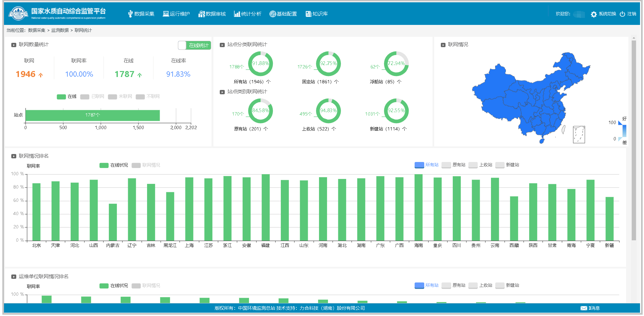Select 原有站 tab in 运维单位 ranking
The image size is (644, 316).
(x=453, y=285)
